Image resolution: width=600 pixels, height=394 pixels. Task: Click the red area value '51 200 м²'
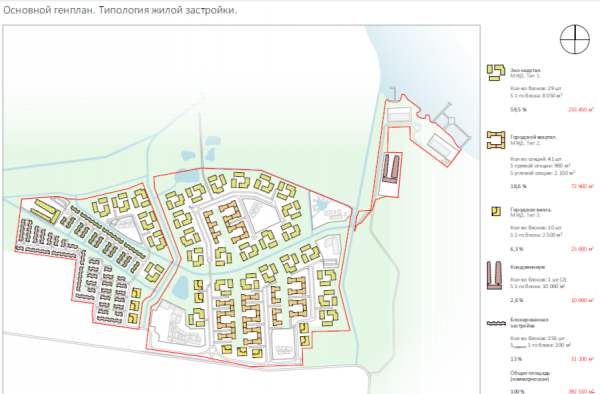(582, 359)
